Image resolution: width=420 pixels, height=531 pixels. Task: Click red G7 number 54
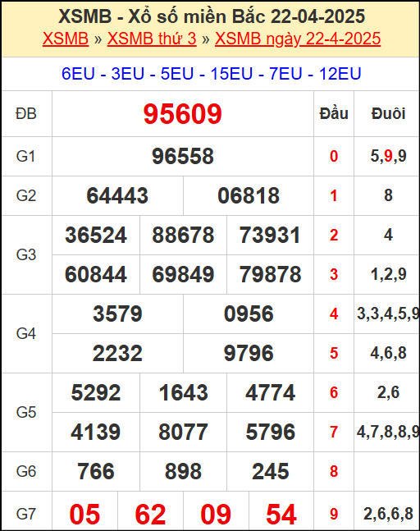coord(281,514)
